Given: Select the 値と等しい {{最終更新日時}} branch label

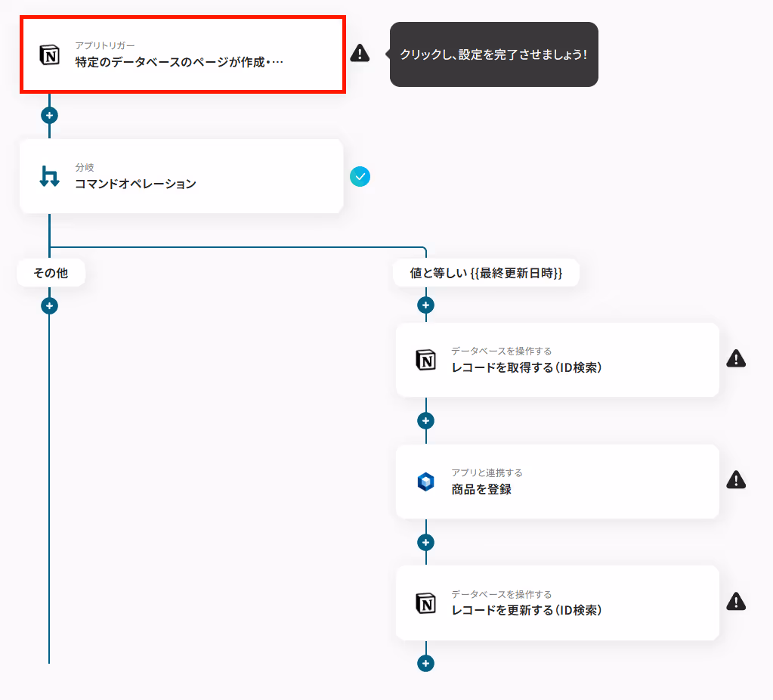Looking at the screenshot, I should click(486, 273).
